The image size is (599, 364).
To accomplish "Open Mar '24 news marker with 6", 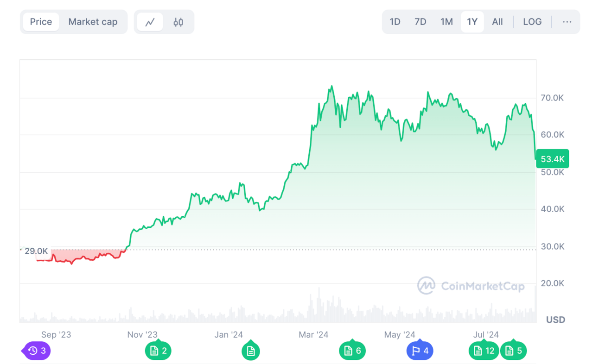I will [352, 351].
